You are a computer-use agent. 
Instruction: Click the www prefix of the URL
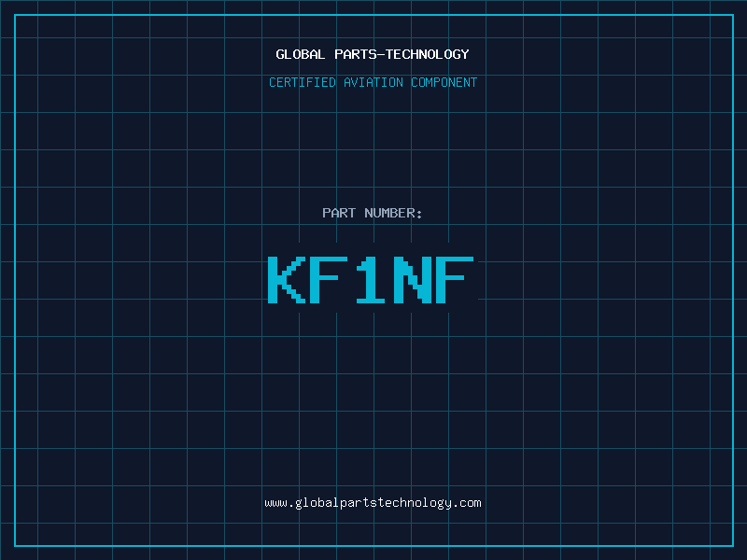275,503
